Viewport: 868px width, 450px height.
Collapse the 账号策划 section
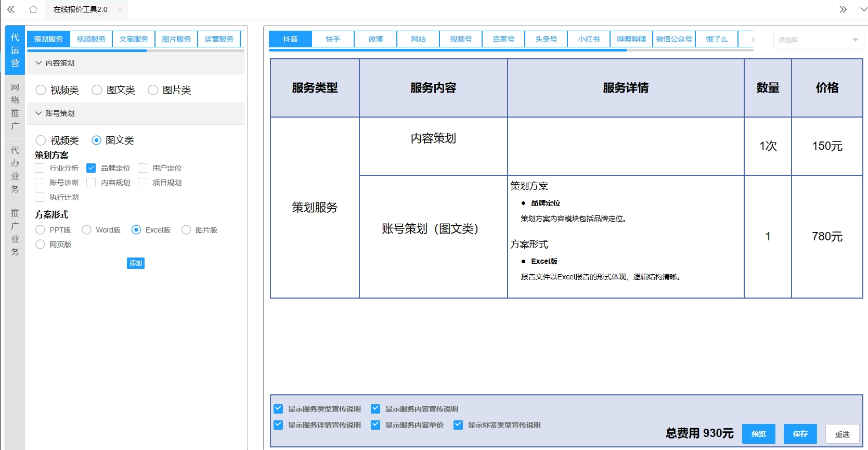(x=38, y=113)
